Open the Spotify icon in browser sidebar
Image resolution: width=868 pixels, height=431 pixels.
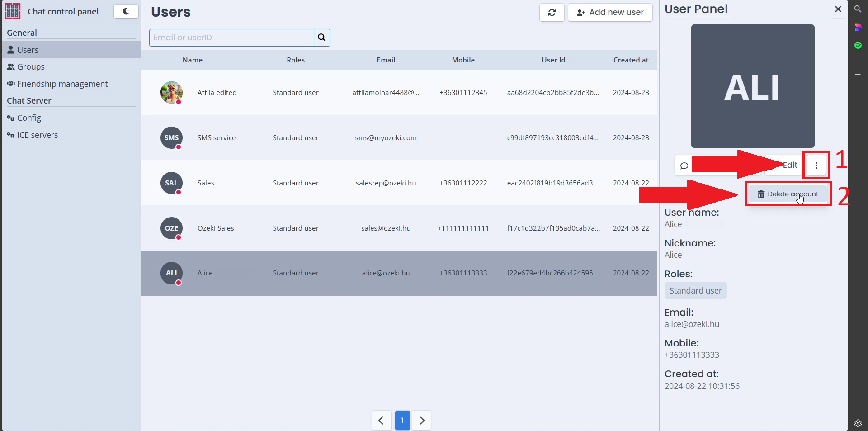coord(858,45)
